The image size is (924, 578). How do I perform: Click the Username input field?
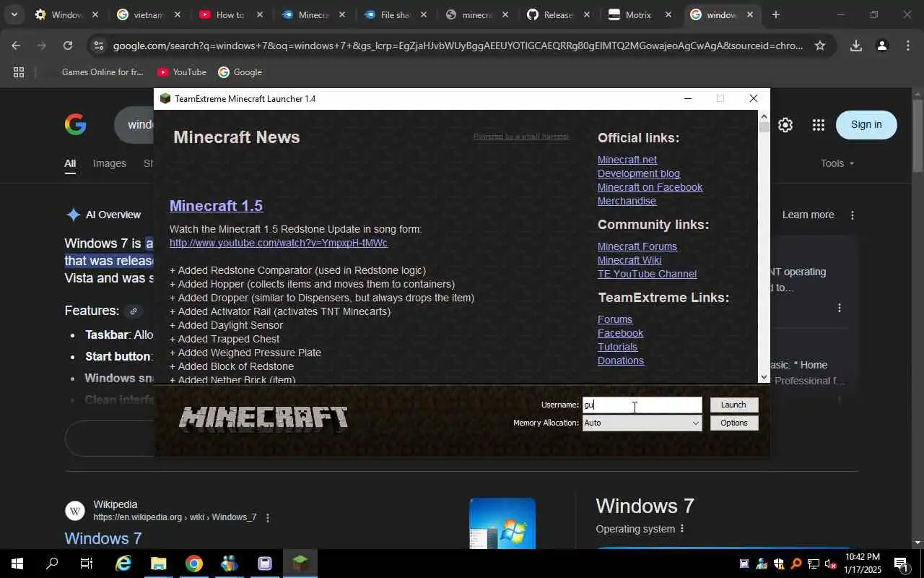(x=642, y=405)
